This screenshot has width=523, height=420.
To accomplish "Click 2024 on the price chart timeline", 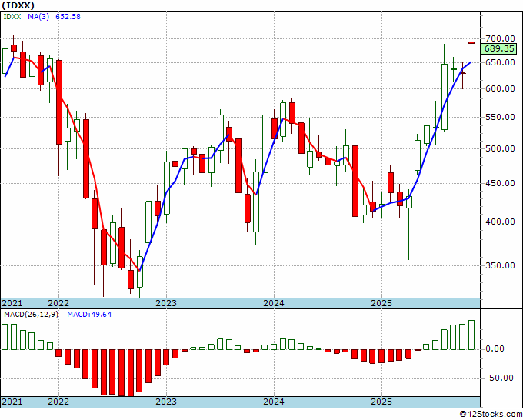I will [x=274, y=303].
